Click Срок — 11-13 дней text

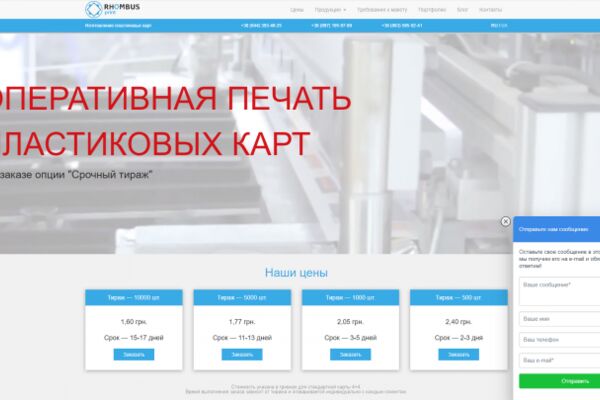pos(242,338)
